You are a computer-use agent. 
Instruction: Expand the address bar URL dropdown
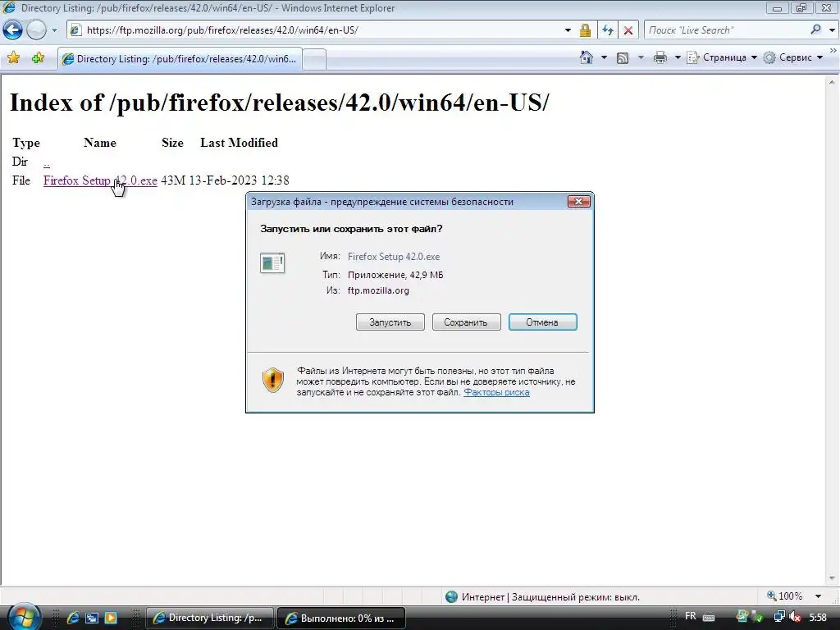click(568, 30)
